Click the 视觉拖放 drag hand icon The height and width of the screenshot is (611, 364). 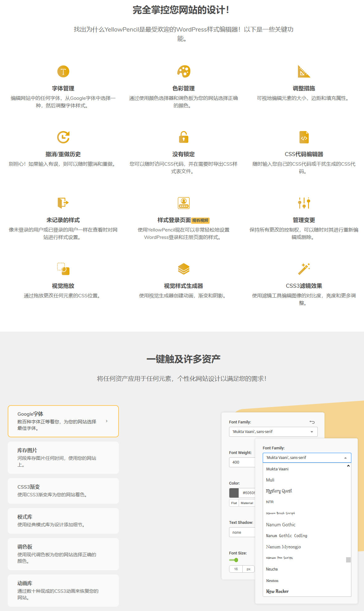pos(63,269)
